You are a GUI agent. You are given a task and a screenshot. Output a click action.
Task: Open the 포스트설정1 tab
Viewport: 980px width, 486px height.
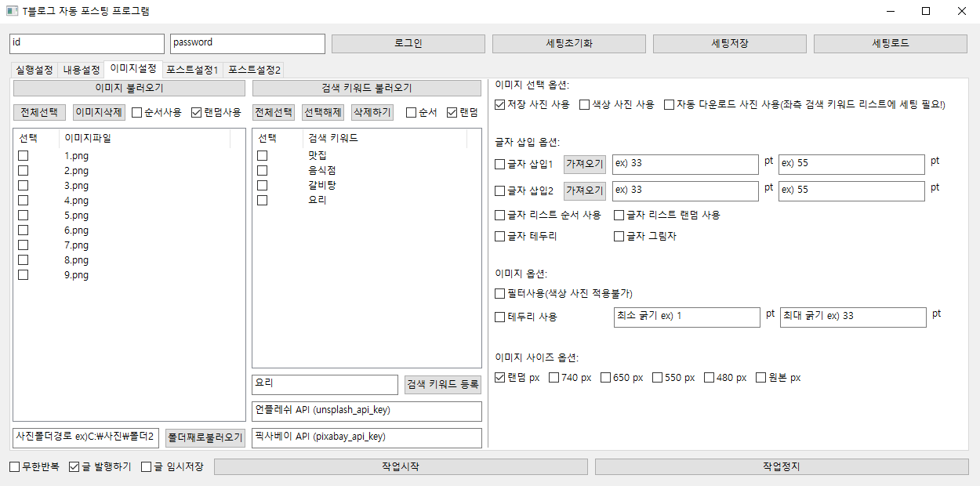pos(192,70)
